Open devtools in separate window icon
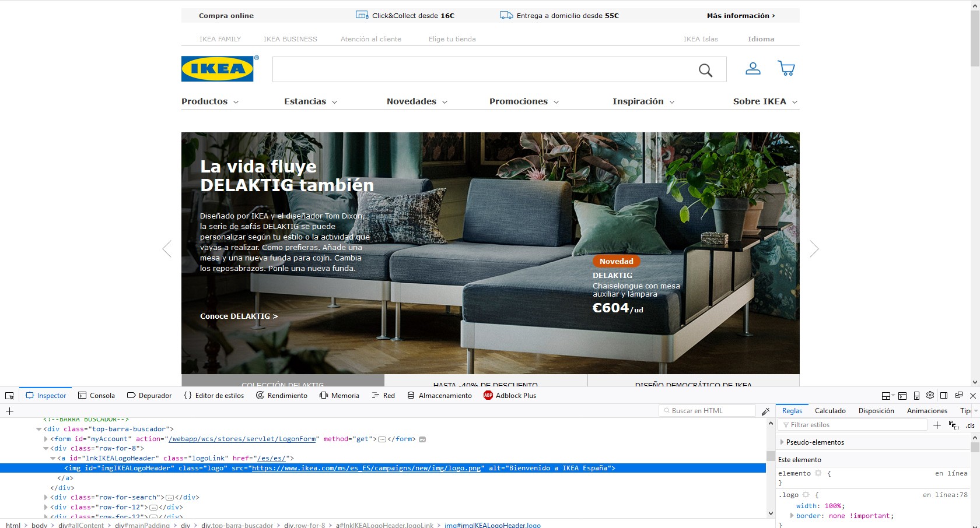The height and width of the screenshot is (528, 980). 958,395
